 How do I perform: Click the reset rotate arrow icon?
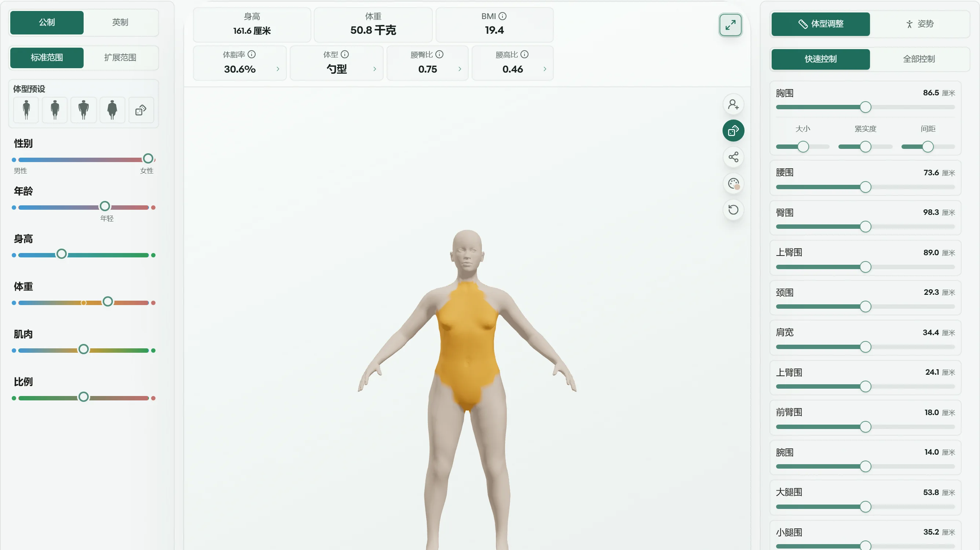(733, 210)
